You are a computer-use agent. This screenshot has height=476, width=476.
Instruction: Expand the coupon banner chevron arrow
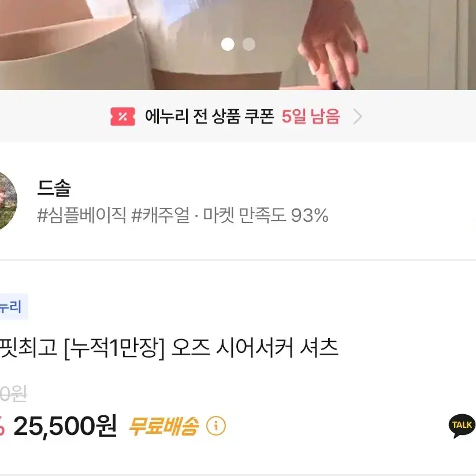point(358,117)
